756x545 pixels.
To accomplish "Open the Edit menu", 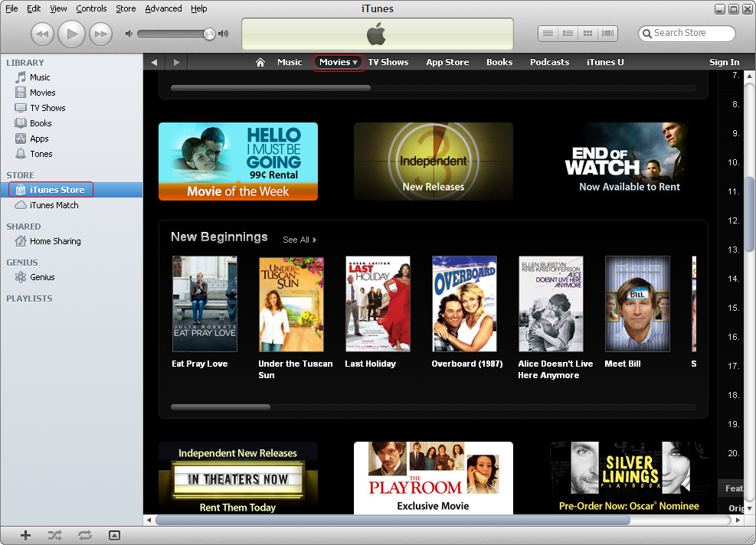I will point(34,8).
